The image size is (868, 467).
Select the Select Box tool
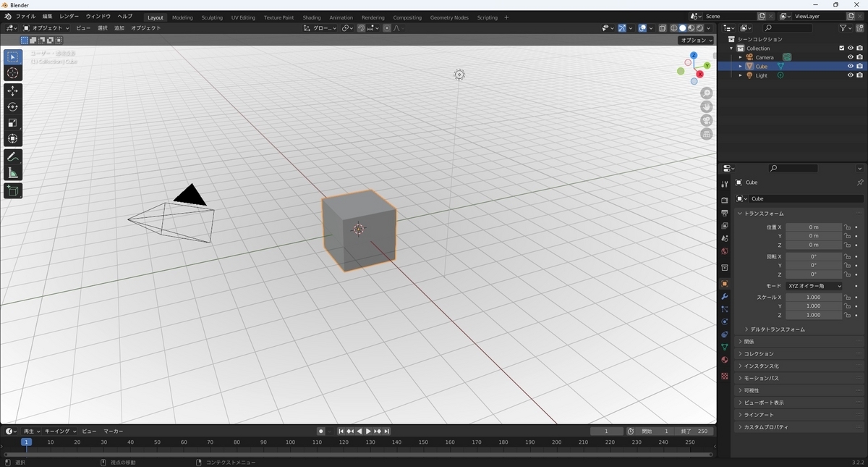[13, 57]
